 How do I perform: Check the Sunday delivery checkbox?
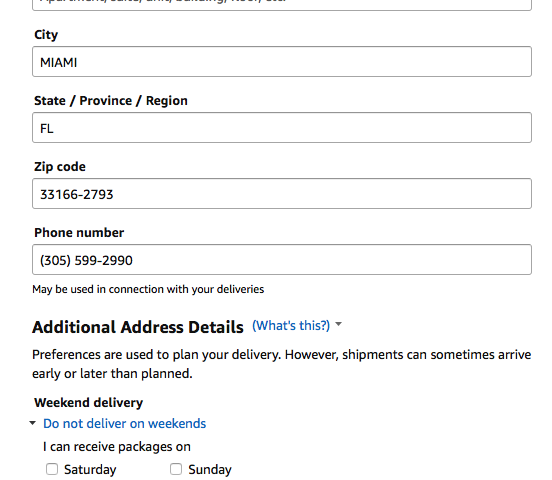(x=176, y=469)
